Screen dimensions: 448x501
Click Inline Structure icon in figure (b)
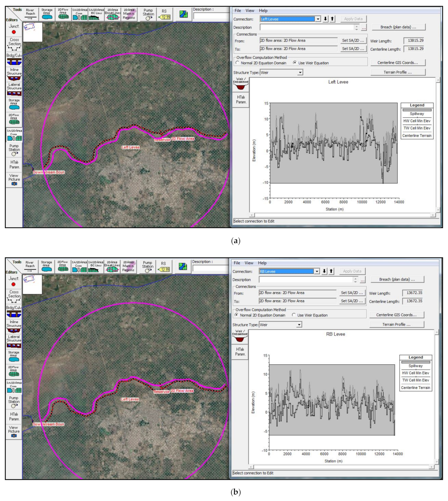(x=14, y=326)
